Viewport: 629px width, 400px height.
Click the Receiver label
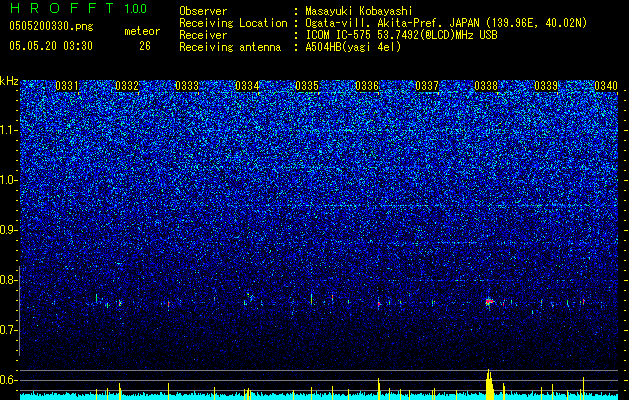click(x=203, y=35)
